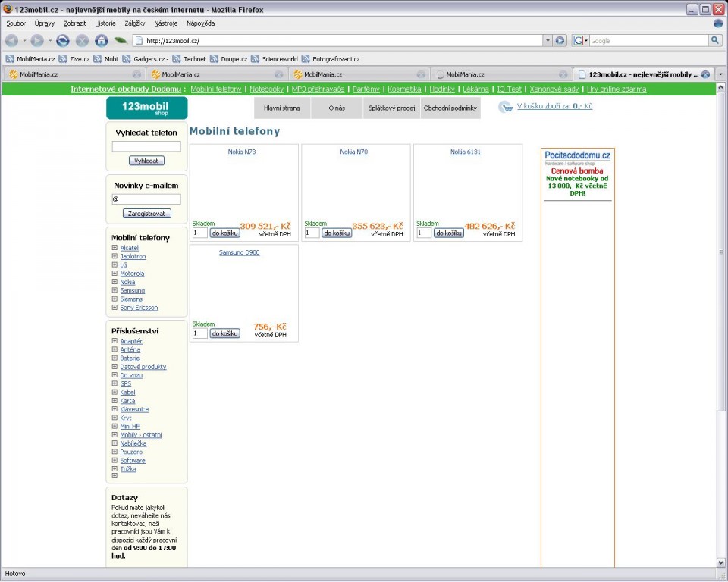Viewport: 728px width, 582px height.
Task: Click the Stop loading button
Action: pyautogui.click(x=82, y=41)
